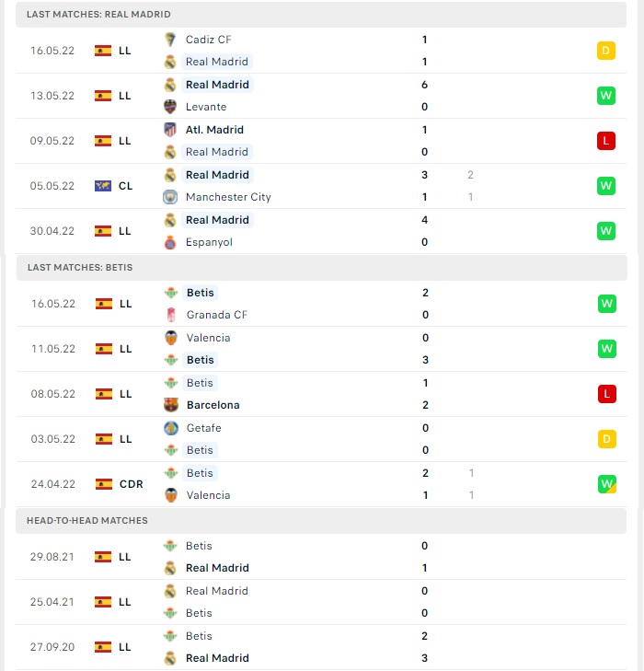Screen dimensions: 644x671
Task: Click the red L badge for Atl. Madrid match
Action: [606, 141]
